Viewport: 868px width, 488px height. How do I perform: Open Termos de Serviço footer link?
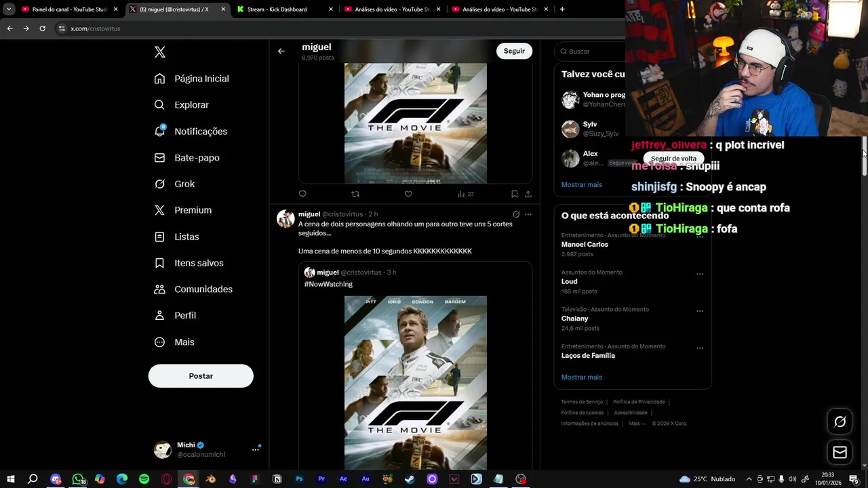tap(582, 402)
